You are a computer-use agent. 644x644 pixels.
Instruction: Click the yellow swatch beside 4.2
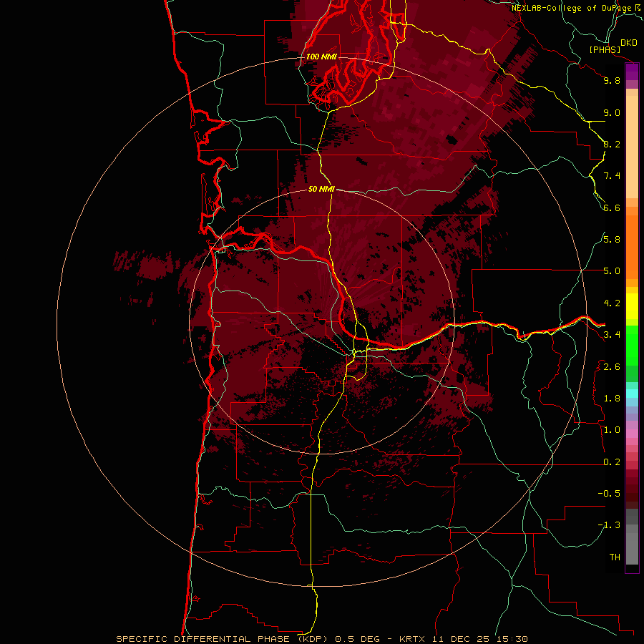632,306
